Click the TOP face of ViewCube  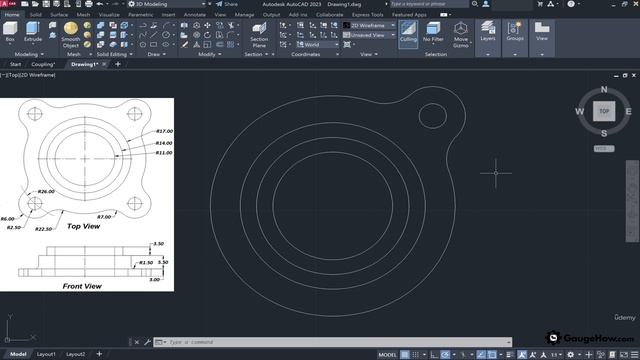coord(604,111)
